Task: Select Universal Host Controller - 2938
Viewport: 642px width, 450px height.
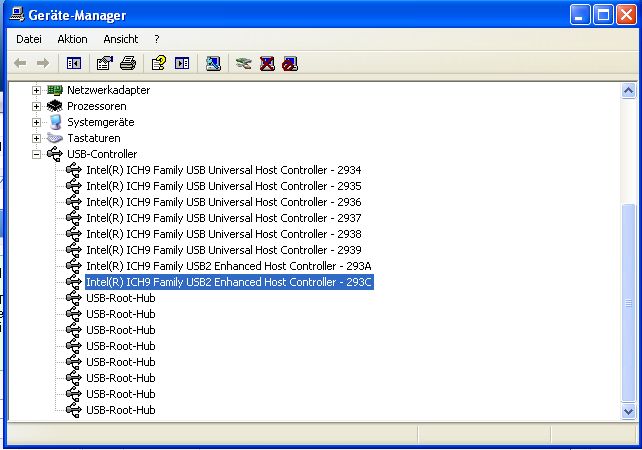Action: coord(224,234)
